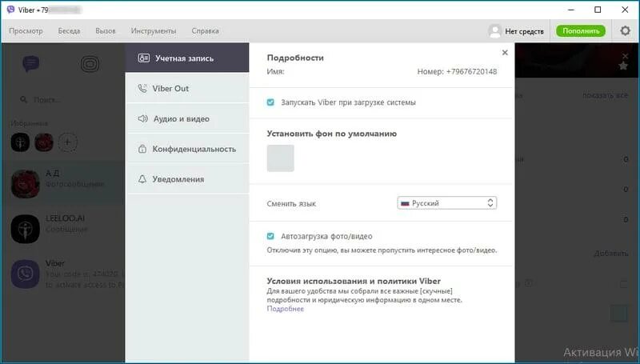The width and height of the screenshot is (640, 364).
Task: Open the first favorite avatar with figure logo
Action: [x=20, y=142]
